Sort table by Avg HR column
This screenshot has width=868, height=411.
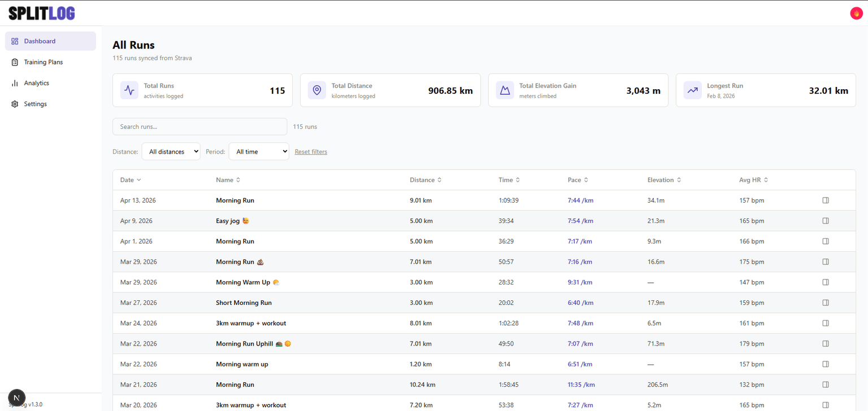754,180
